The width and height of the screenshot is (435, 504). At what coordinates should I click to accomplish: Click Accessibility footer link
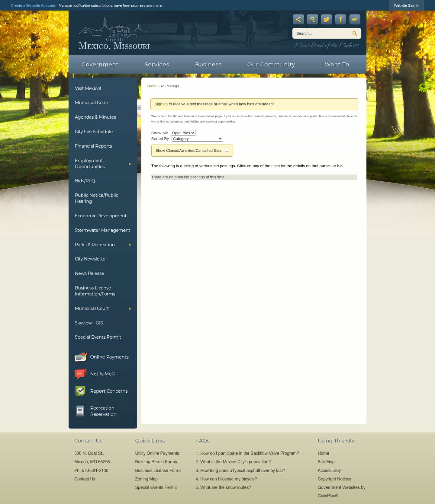[329, 471]
